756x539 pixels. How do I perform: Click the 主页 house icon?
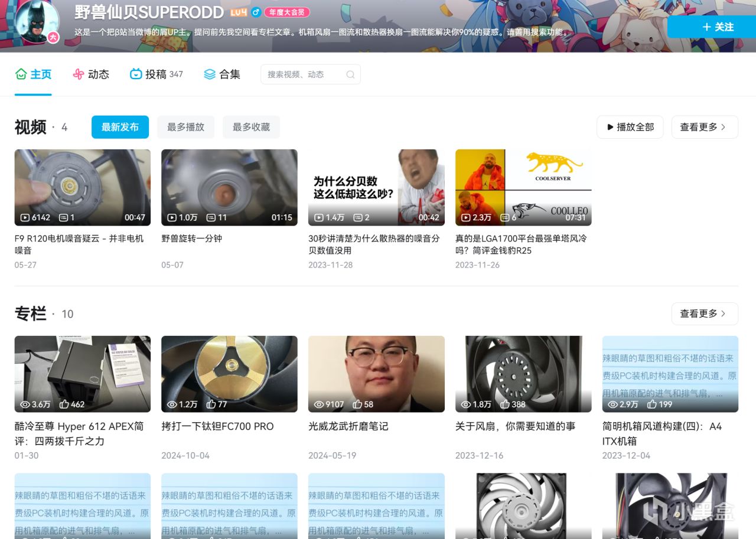click(21, 74)
